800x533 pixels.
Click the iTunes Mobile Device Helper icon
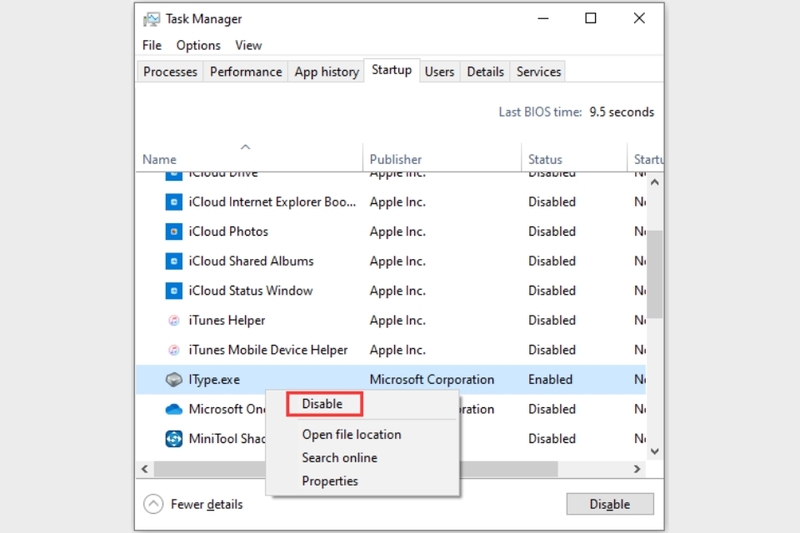(174, 350)
